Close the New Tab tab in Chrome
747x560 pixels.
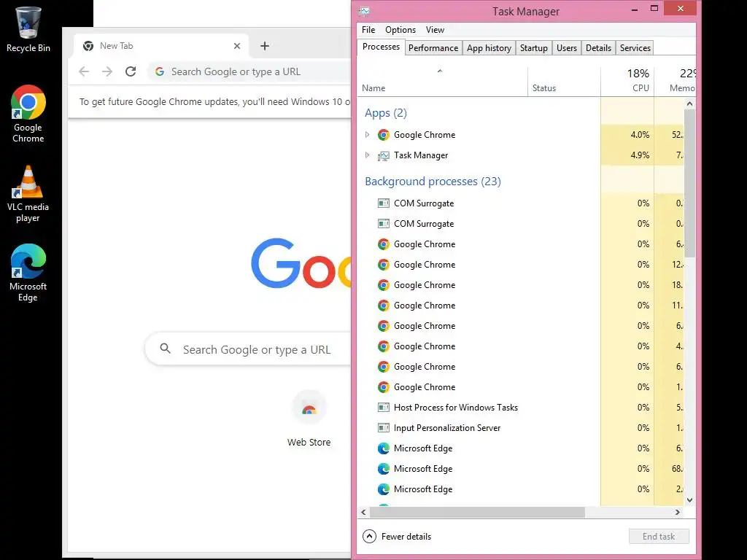tap(237, 46)
